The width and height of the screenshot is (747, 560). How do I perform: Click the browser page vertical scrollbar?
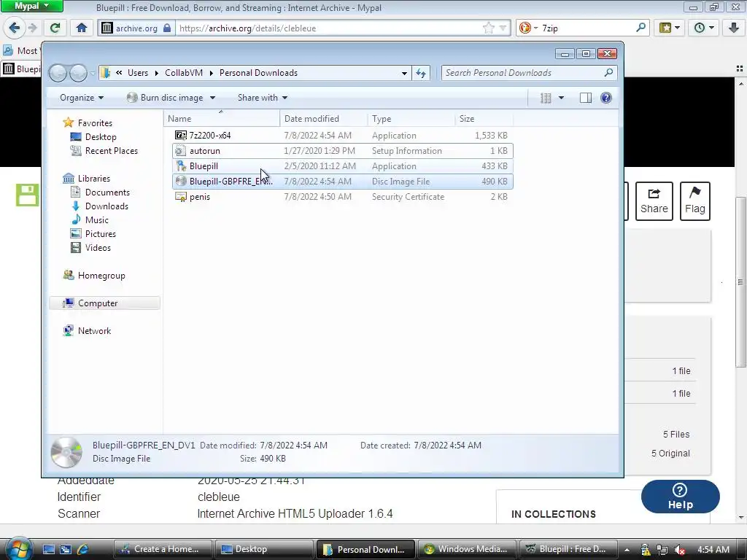click(741, 281)
